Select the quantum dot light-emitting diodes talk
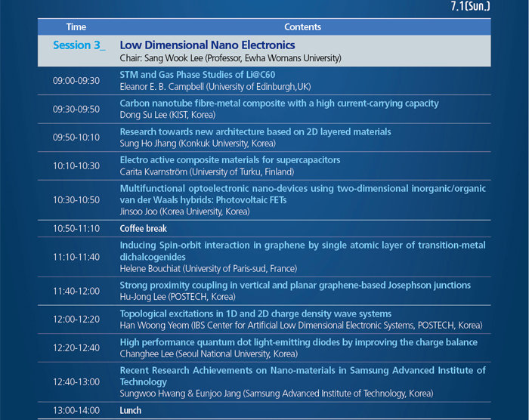Screen dimensions: 529x420 (x=299, y=342)
